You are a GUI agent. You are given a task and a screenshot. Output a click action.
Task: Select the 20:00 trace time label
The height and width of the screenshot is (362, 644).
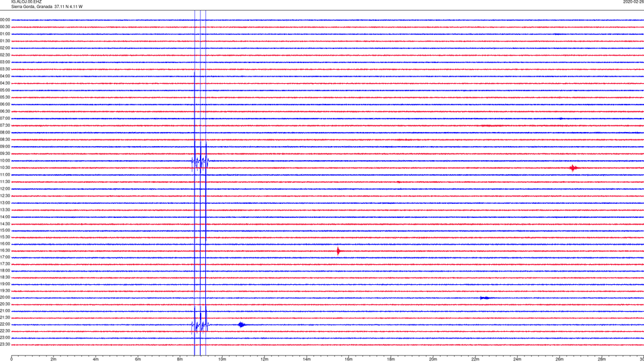pos(5,298)
